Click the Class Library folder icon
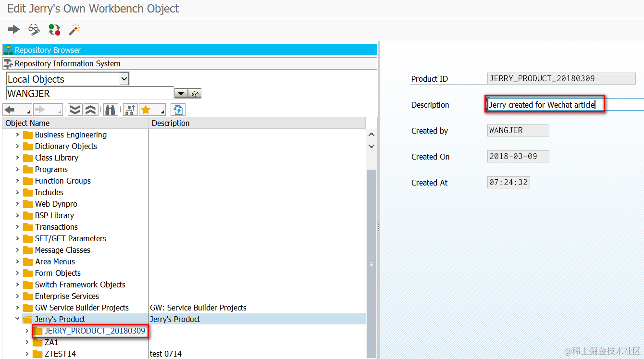This screenshot has height=359, width=644. 28,158
